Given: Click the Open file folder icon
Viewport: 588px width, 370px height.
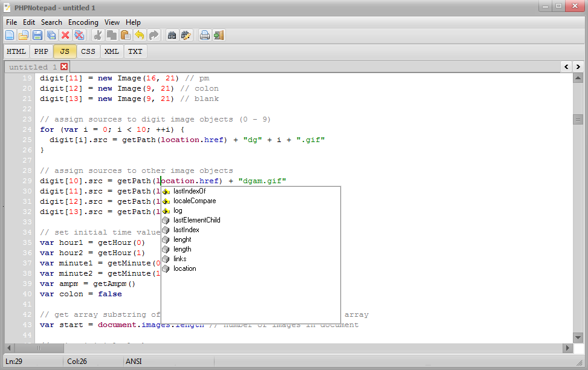Looking at the screenshot, I should click(x=24, y=36).
